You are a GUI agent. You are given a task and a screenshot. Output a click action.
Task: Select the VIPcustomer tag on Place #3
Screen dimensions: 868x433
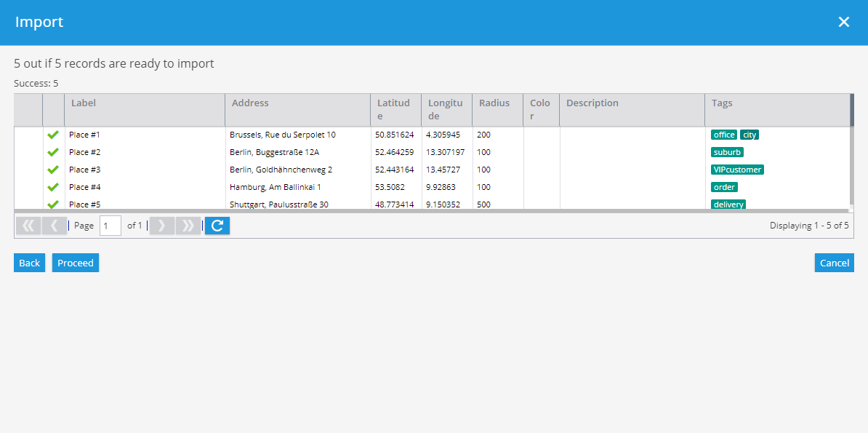(737, 170)
